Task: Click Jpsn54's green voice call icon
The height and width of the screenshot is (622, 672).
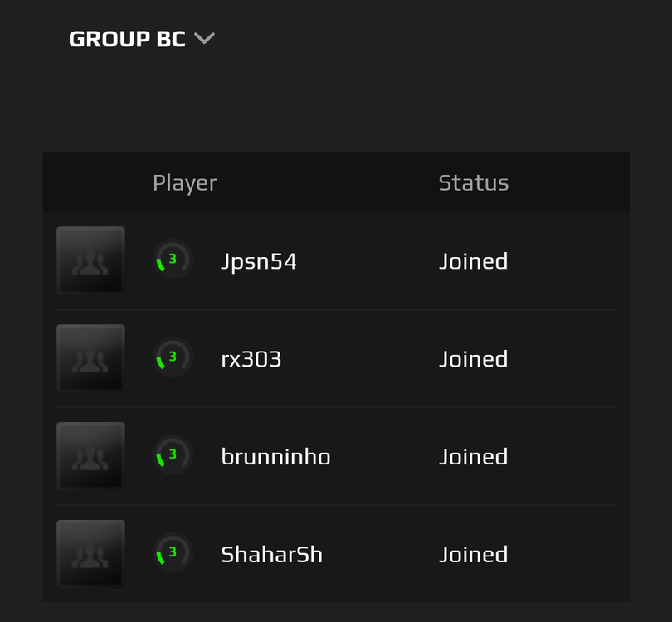Action: (172, 260)
